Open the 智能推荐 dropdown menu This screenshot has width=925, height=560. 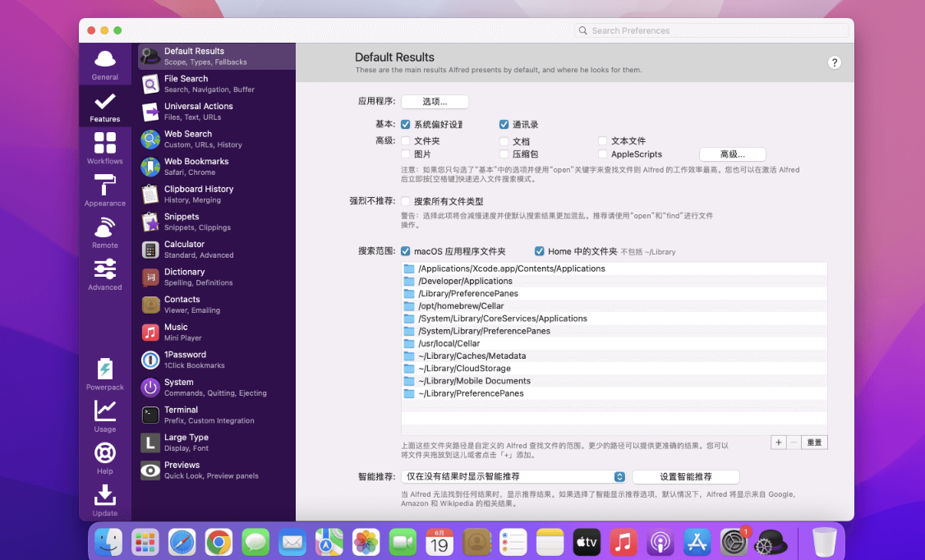pyautogui.click(x=513, y=476)
